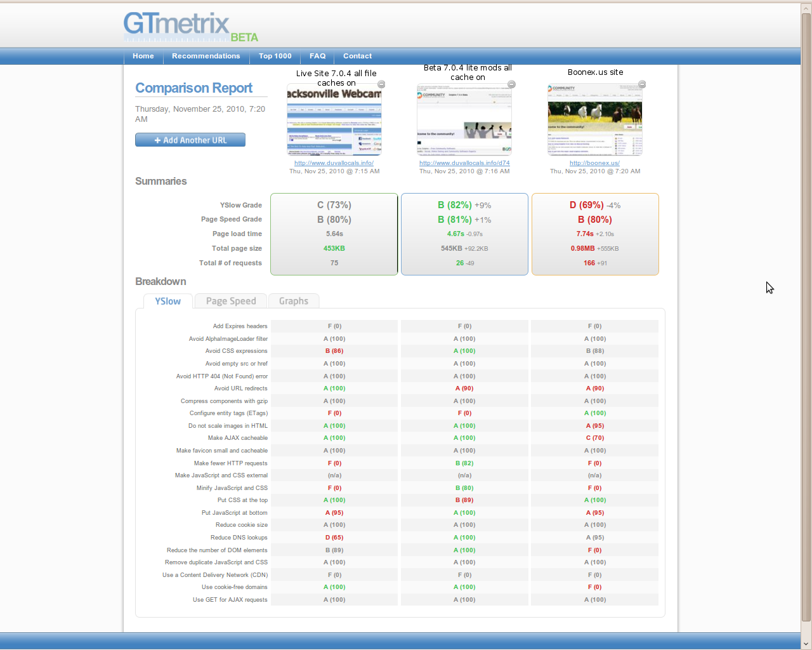
Task: Select the YSlow breakdown tab
Action: tap(167, 302)
